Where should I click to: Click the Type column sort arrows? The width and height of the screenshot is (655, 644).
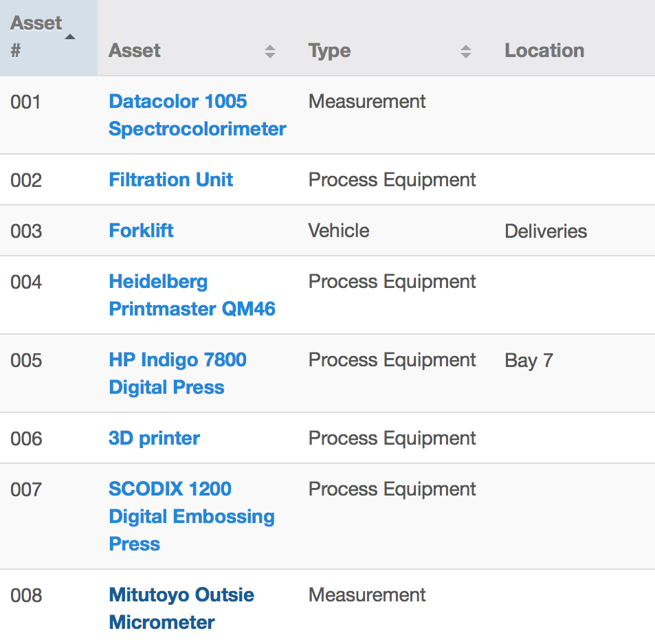point(466,52)
